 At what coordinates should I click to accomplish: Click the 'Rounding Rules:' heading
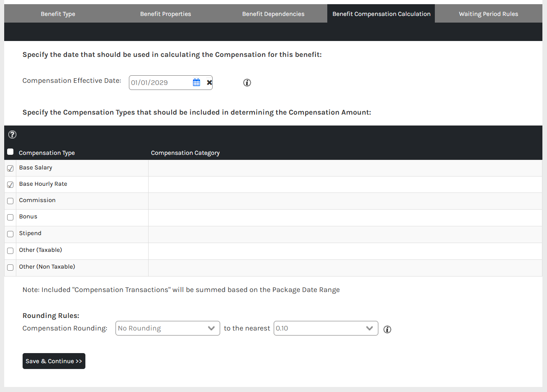coord(51,315)
